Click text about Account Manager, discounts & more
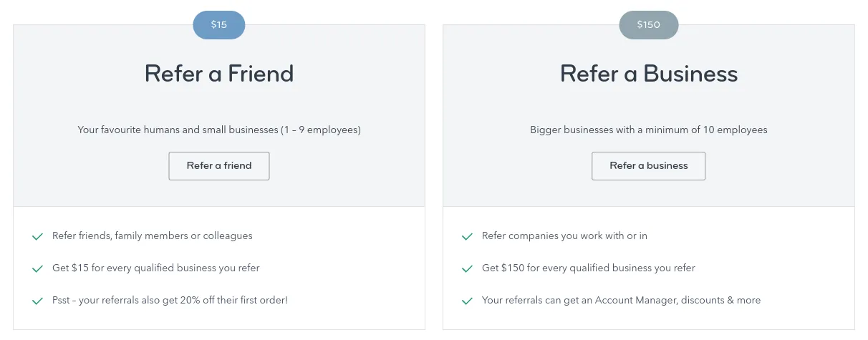Viewport: 868px width, 340px height. pyautogui.click(x=622, y=300)
